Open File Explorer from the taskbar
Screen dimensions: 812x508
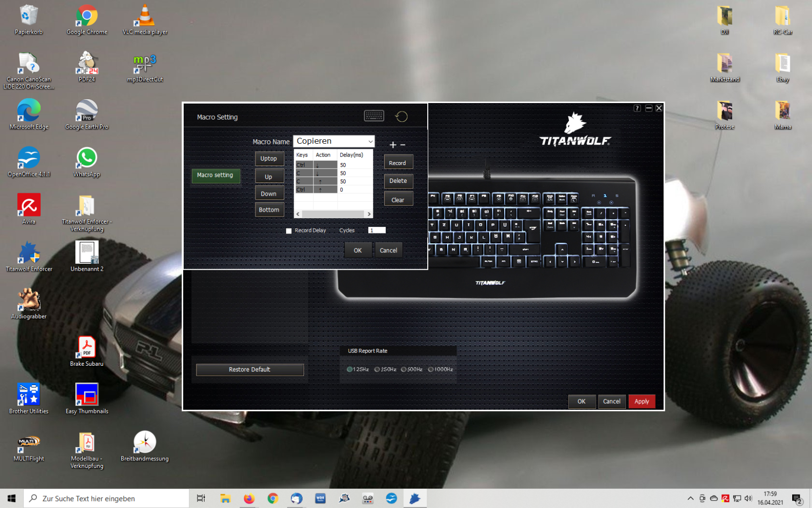click(x=225, y=499)
